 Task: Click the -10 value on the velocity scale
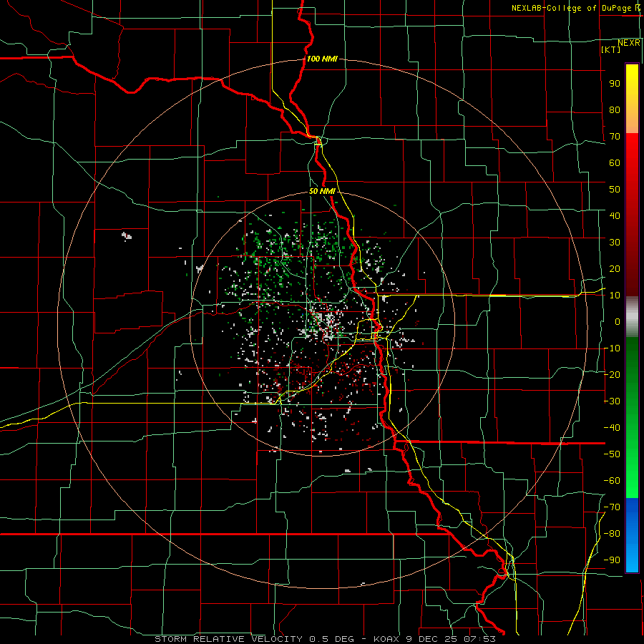coord(612,348)
